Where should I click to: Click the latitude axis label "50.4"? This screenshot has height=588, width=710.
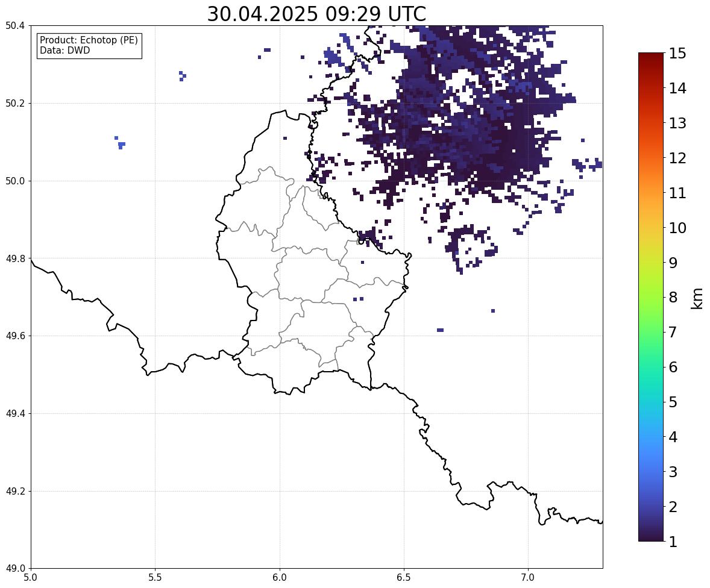[x=14, y=26]
